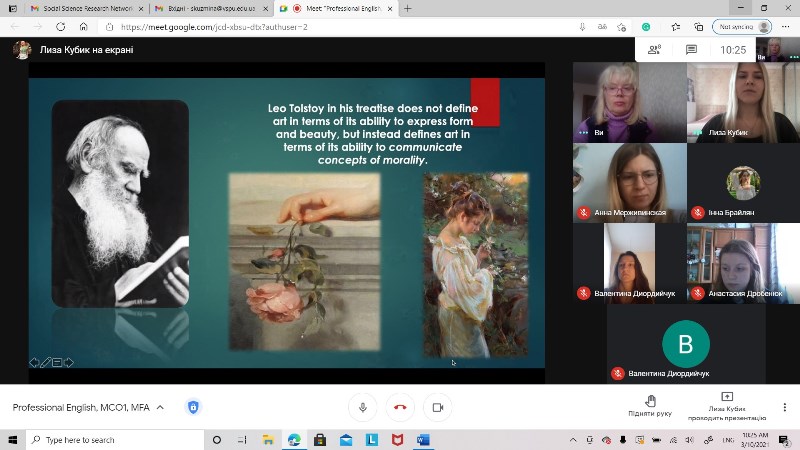Open Microsoft Store from taskbar

click(320, 440)
